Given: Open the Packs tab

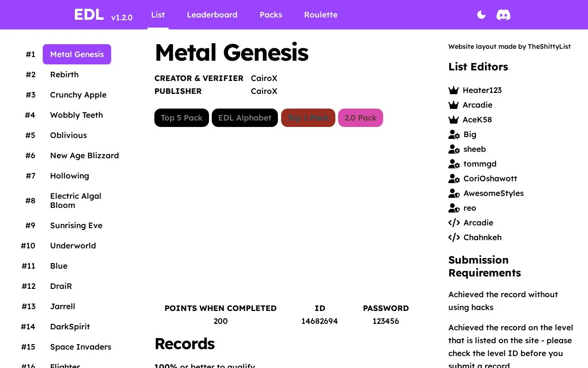Looking at the screenshot, I should pyautogui.click(x=271, y=15).
